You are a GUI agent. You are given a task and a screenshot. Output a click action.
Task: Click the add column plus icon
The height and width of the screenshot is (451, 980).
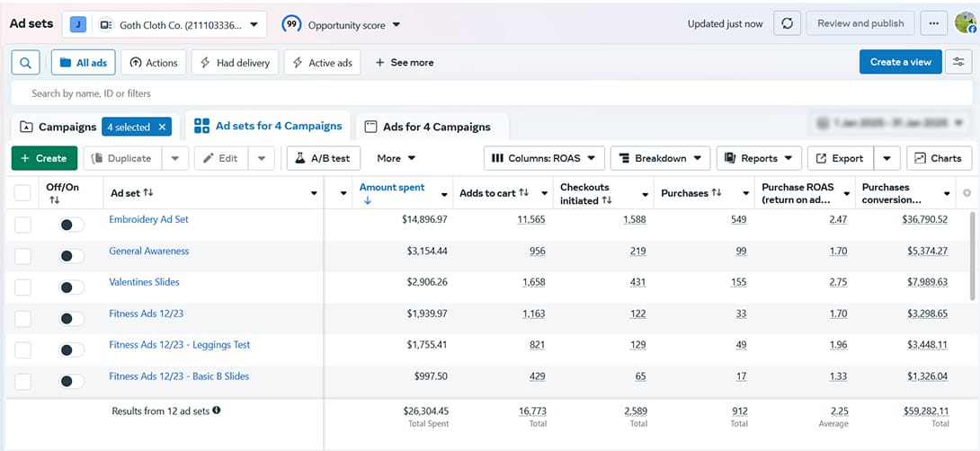pyautogui.click(x=967, y=193)
